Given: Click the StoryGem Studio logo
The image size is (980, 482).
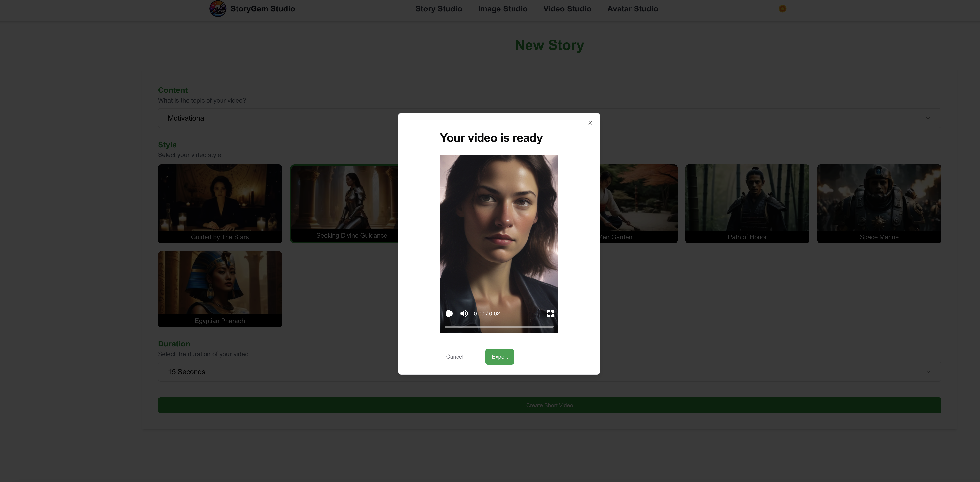Looking at the screenshot, I should pyautogui.click(x=218, y=9).
